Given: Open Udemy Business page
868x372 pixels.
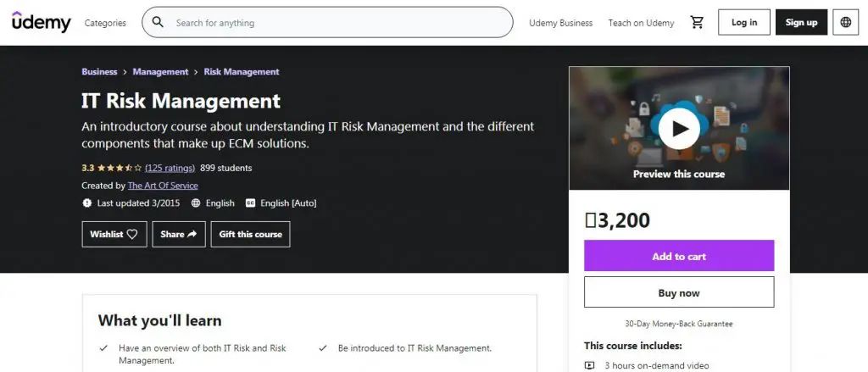Looking at the screenshot, I should 560,23.
